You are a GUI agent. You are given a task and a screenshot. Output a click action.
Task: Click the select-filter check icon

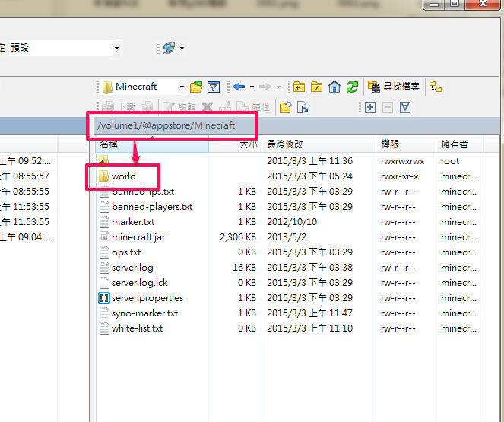click(x=405, y=107)
